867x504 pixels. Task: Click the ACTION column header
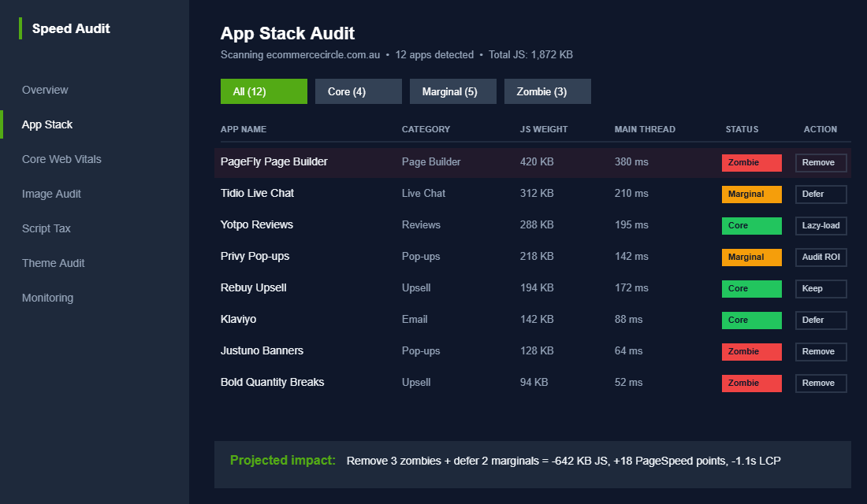click(x=820, y=129)
